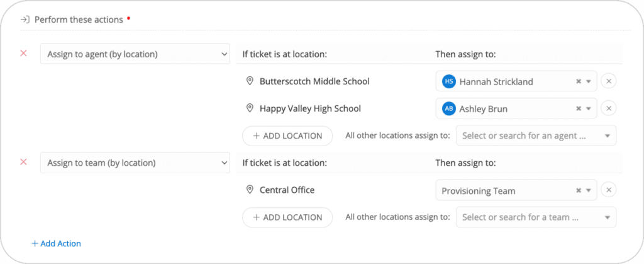Open the default team selector for other locations

pyautogui.click(x=536, y=217)
